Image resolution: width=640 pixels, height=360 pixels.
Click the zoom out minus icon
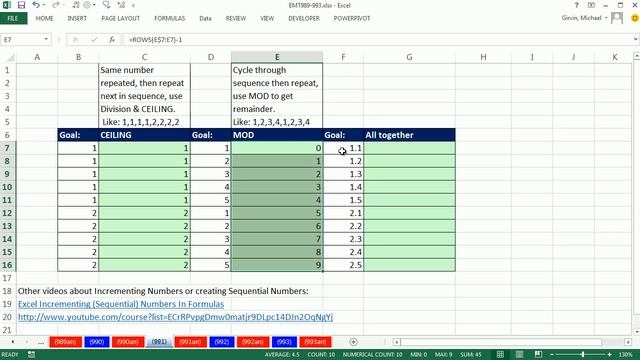click(x=552, y=354)
